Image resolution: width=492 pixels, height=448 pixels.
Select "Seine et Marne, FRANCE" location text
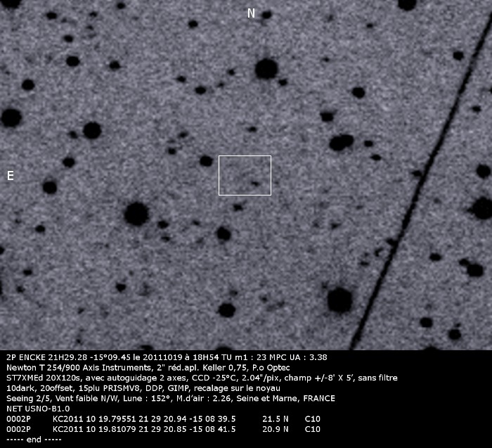(x=285, y=398)
